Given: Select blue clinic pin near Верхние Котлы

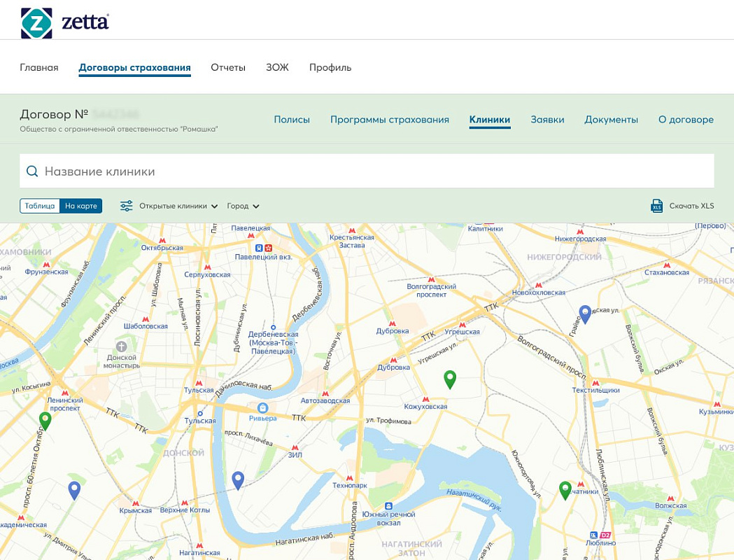Looking at the screenshot, I should [238, 479].
